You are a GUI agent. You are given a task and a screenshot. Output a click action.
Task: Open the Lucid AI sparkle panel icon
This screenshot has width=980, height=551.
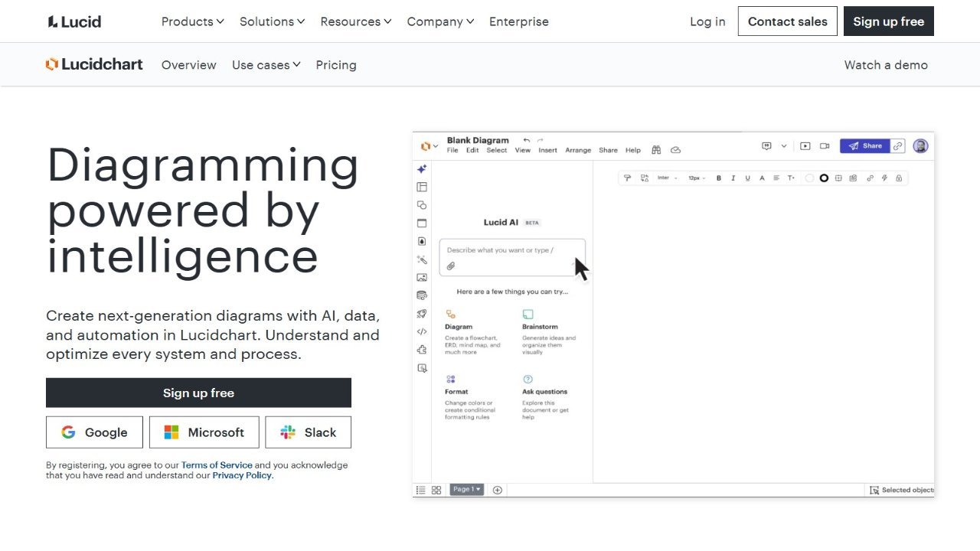[x=422, y=169]
